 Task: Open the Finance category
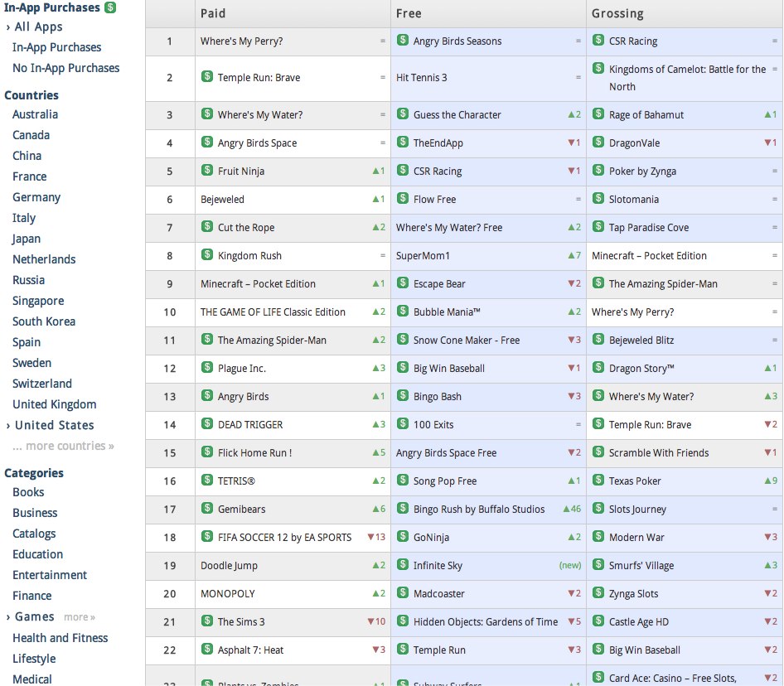click(x=32, y=596)
